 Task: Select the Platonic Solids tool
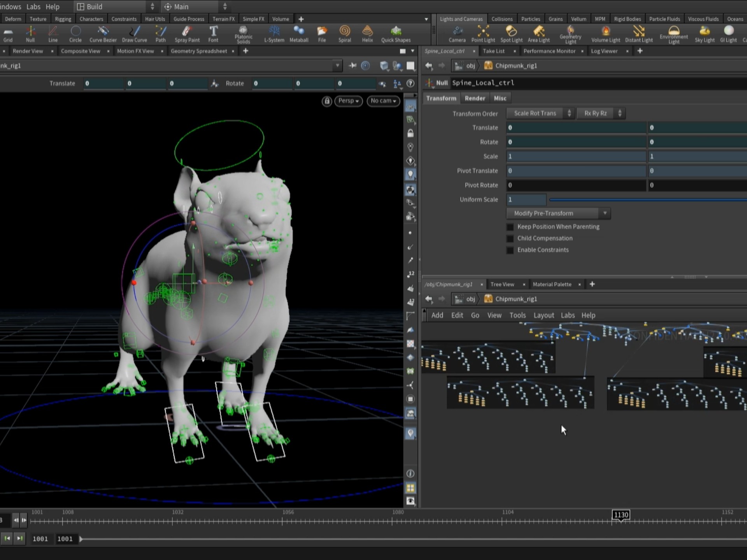click(x=243, y=35)
